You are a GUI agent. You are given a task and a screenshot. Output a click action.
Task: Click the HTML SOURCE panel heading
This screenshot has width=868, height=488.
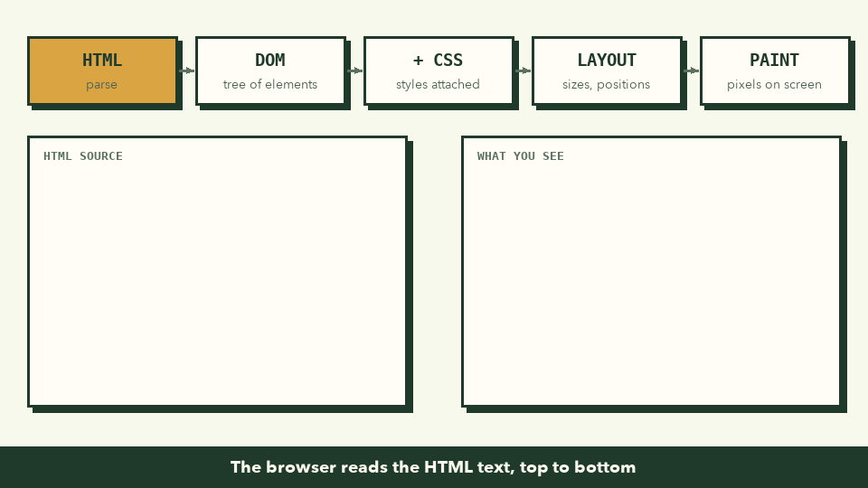point(83,156)
